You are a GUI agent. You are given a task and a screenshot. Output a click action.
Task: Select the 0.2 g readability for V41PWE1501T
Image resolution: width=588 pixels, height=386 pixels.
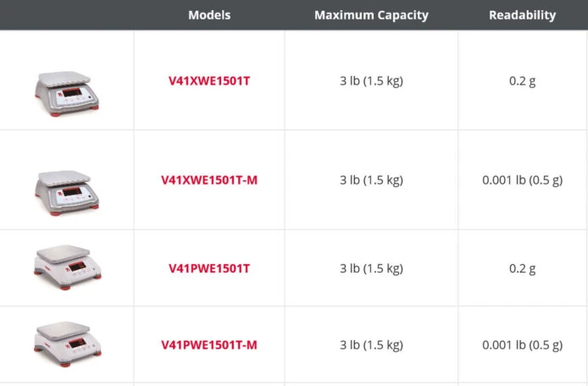click(x=522, y=268)
